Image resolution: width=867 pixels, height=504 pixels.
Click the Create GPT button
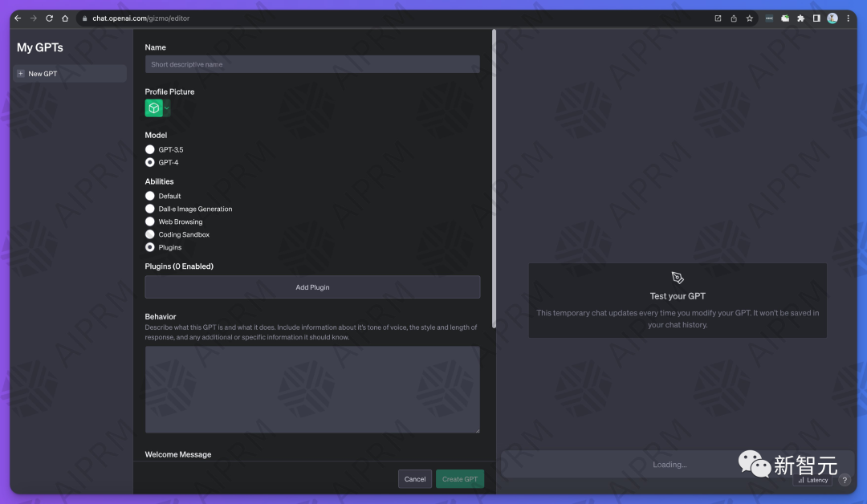(x=459, y=479)
